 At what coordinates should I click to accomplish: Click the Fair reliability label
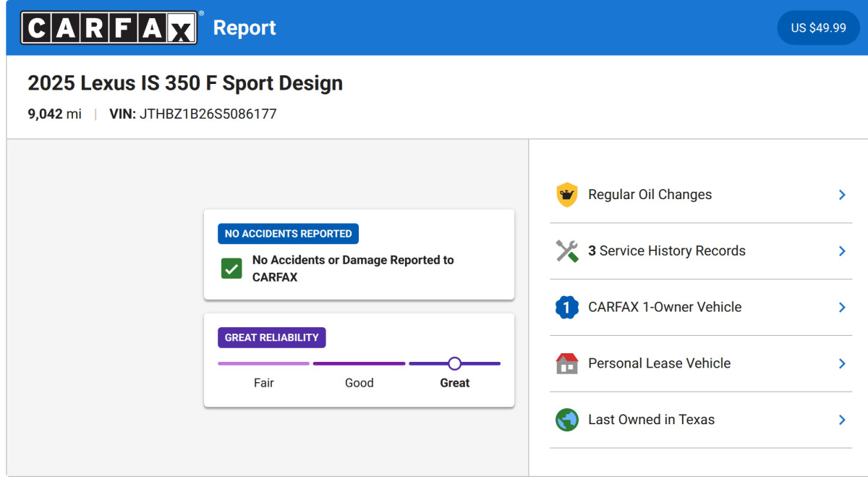(264, 383)
